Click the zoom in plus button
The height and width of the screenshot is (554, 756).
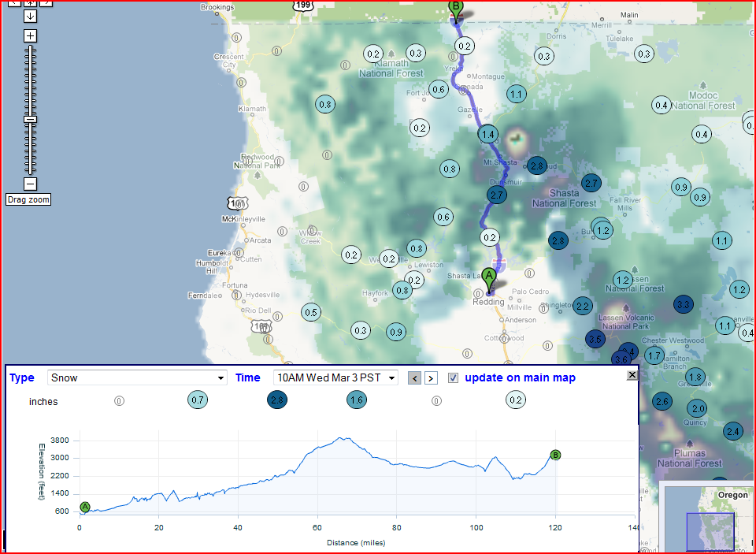pyautogui.click(x=30, y=35)
